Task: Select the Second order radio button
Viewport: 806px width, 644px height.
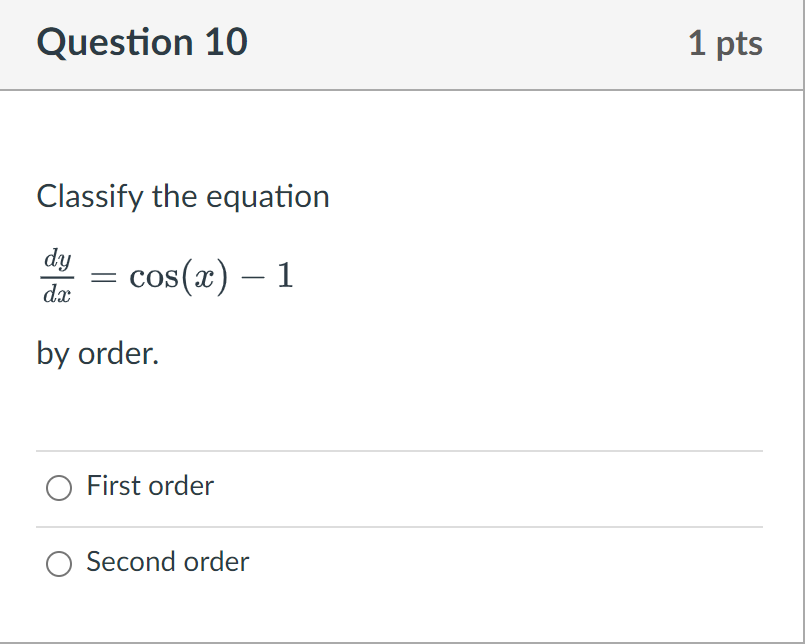Action: 59,564
